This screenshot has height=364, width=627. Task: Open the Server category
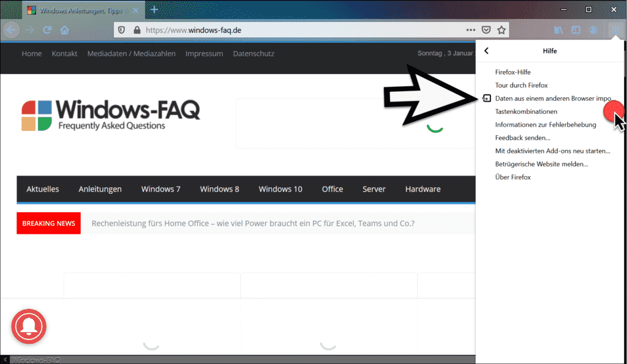pyautogui.click(x=374, y=189)
